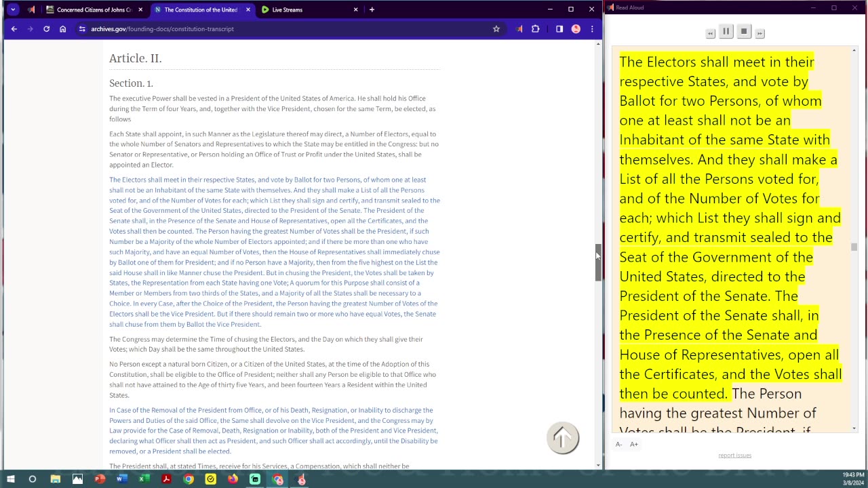Open Adobe Acrobat from taskbar

pos(166,479)
